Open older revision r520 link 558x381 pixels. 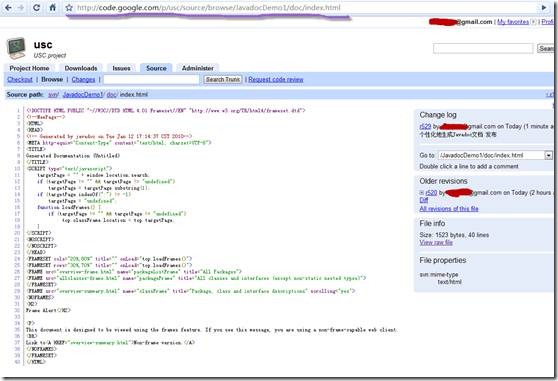431,192
